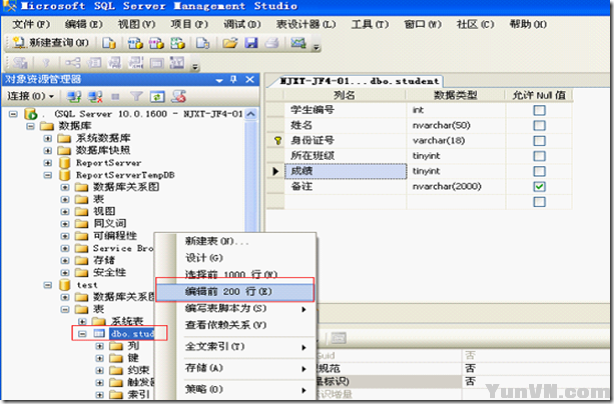
Task: Click the Stop square icon in Object Explorer
Action: pyautogui.click(x=115, y=96)
